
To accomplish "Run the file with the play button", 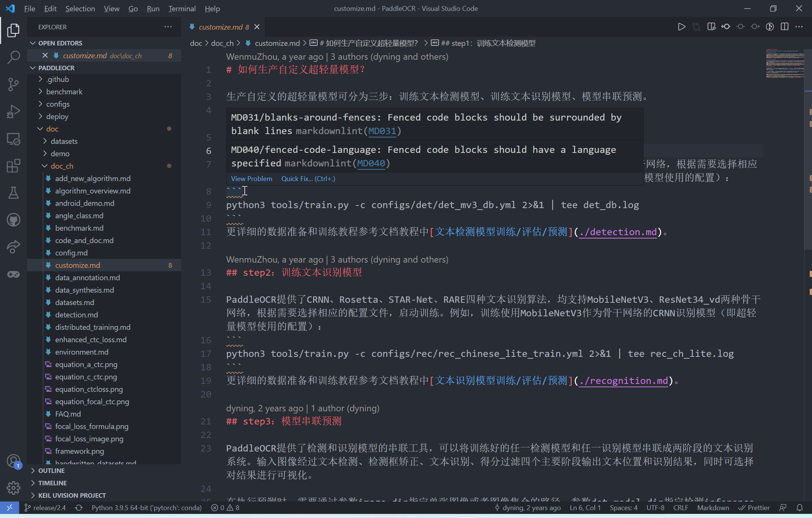I will [x=681, y=27].
